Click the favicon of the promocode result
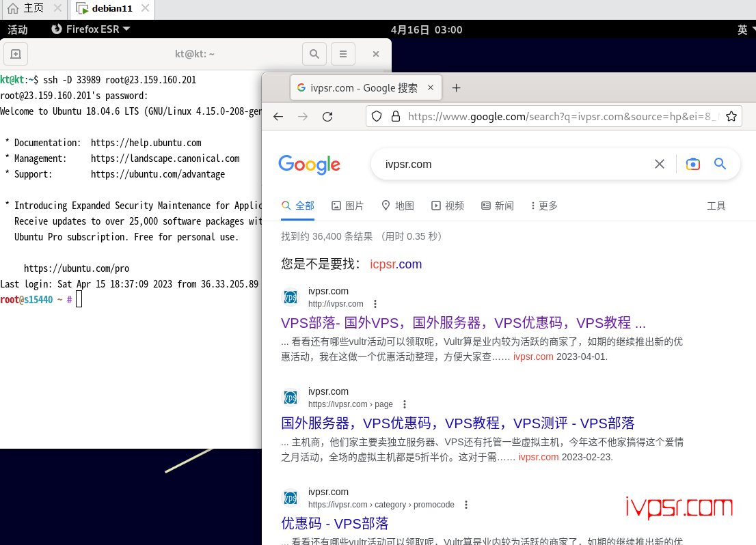 291,498
